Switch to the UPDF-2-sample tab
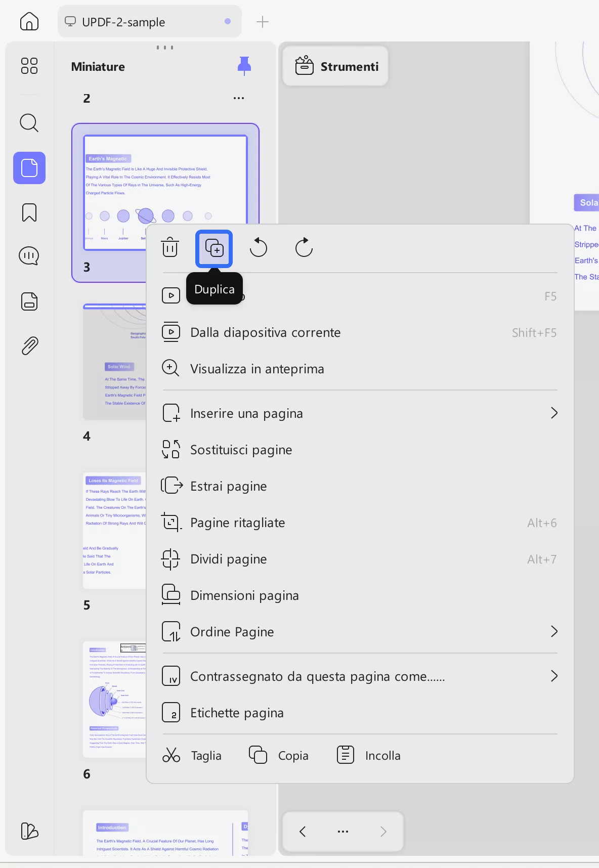 (x=150, y=22)
